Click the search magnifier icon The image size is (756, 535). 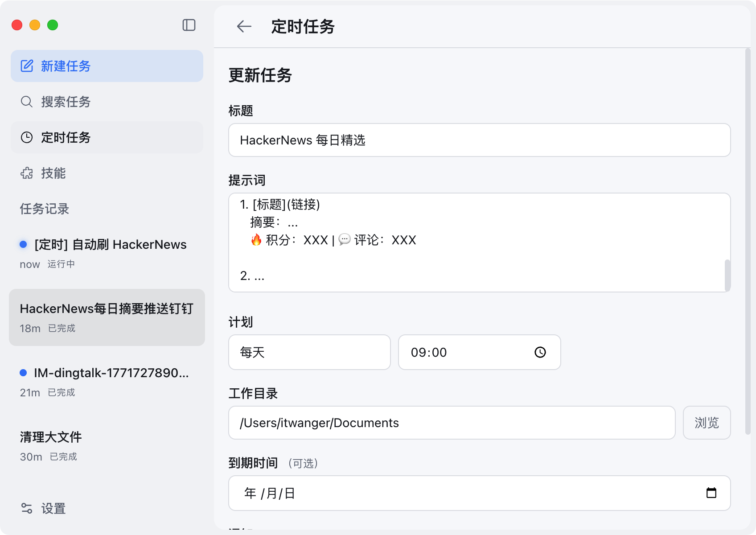[27, 102]
